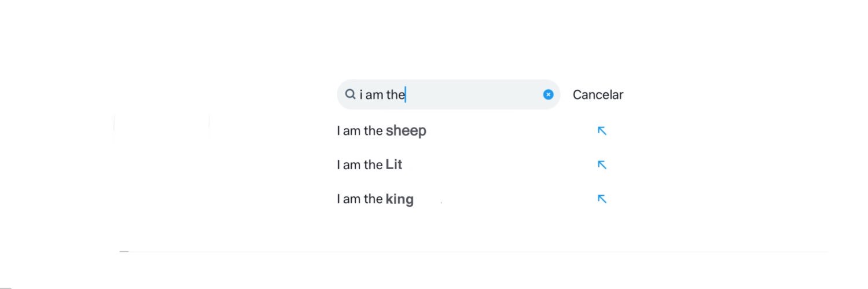The image size is (868, 289).
Task: Click the bold word 'Lit' in suggestions
Action: [393, 165]
